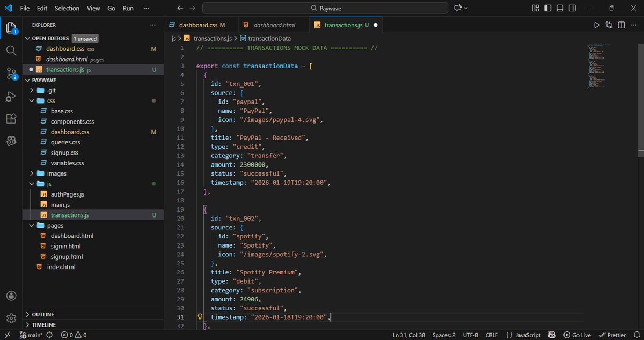Open the Run and Debug view
Image resolution: width=644 pixels, height=340 pixels.
11,96
